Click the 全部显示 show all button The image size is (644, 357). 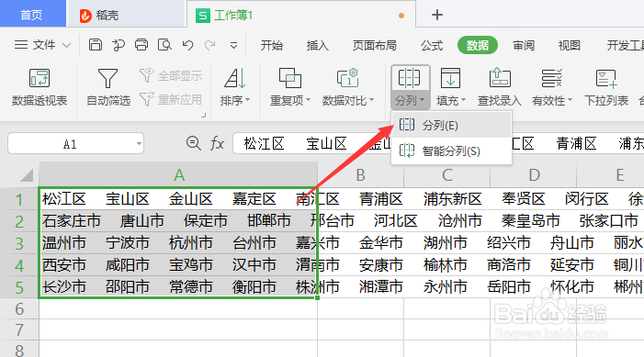click(171, 75)
